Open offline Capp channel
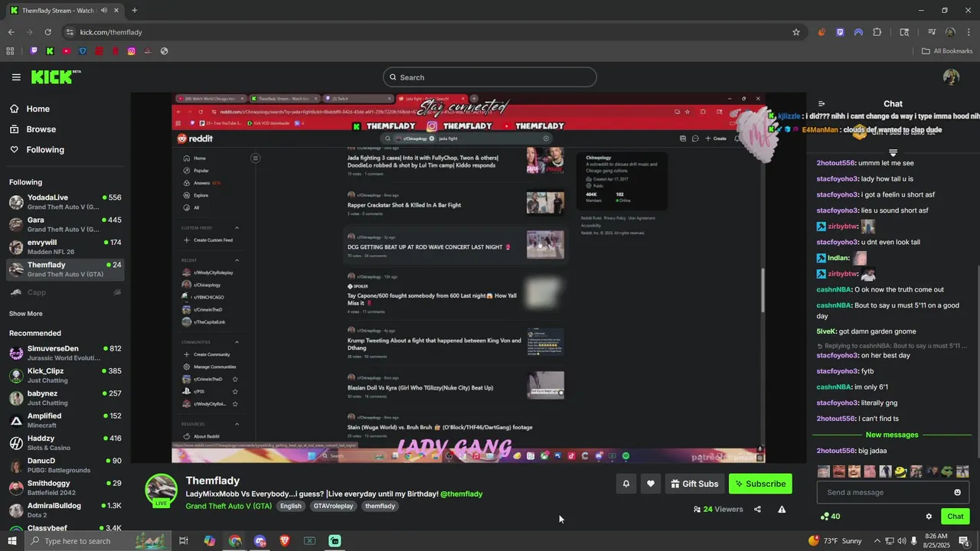Image resolution: width=980 pixels, height=551 pixels. coord(65,292)
